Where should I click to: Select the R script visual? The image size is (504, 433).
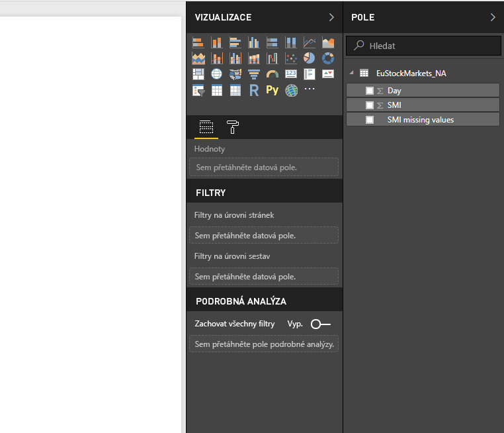[253, 91]
